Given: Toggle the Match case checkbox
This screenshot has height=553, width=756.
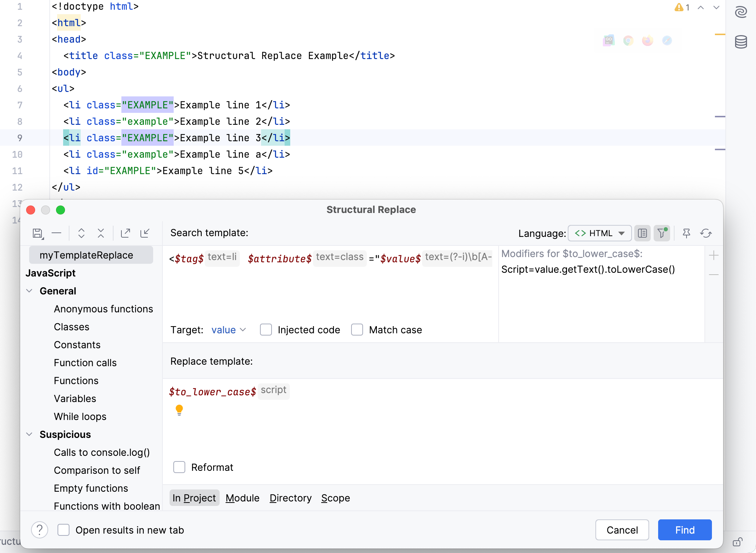Looking at the screenshot, I should click(356, 329).
